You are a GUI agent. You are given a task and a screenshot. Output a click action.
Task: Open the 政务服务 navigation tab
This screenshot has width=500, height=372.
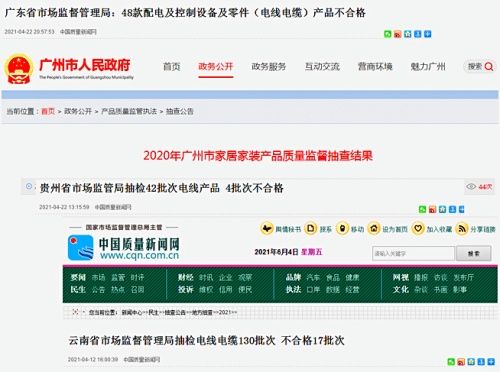point(269,67)
